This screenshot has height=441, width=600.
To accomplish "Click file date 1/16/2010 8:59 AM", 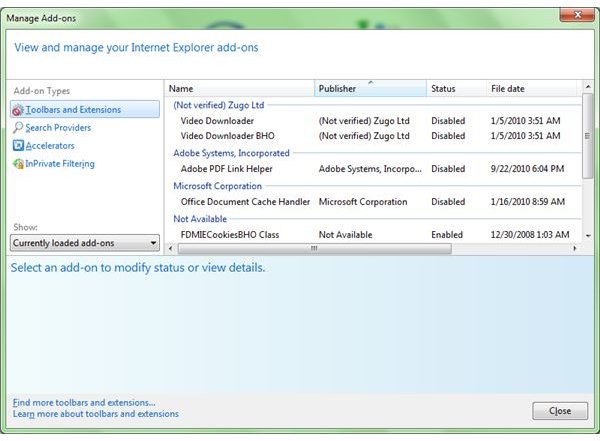I will pos(528,201).
